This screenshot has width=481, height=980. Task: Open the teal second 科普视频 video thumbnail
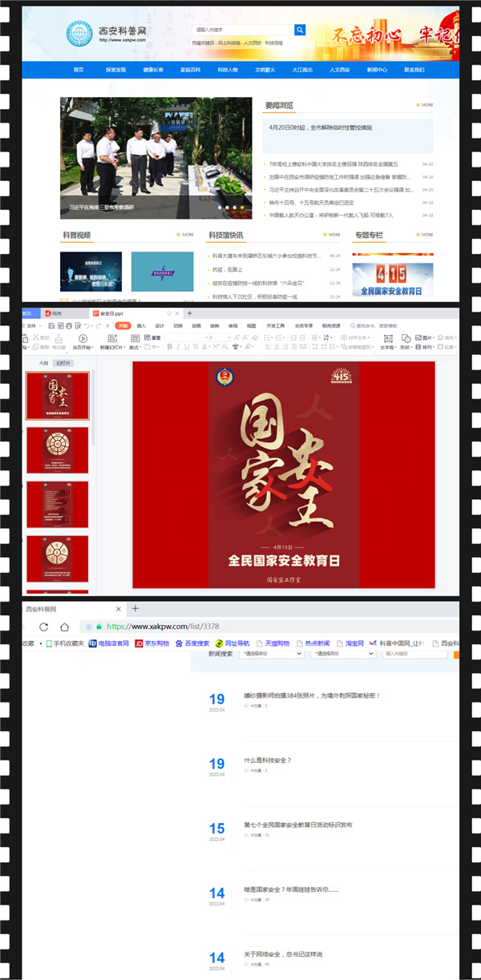click(162, 271)
